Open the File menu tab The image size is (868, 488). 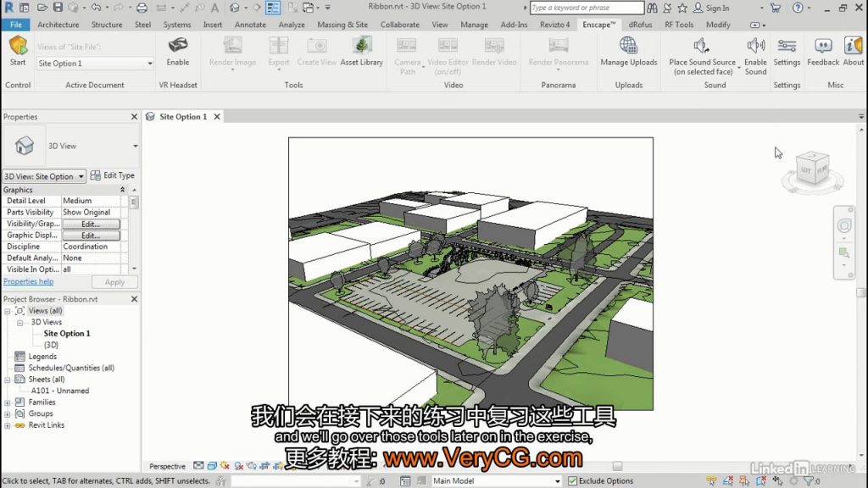16,25
